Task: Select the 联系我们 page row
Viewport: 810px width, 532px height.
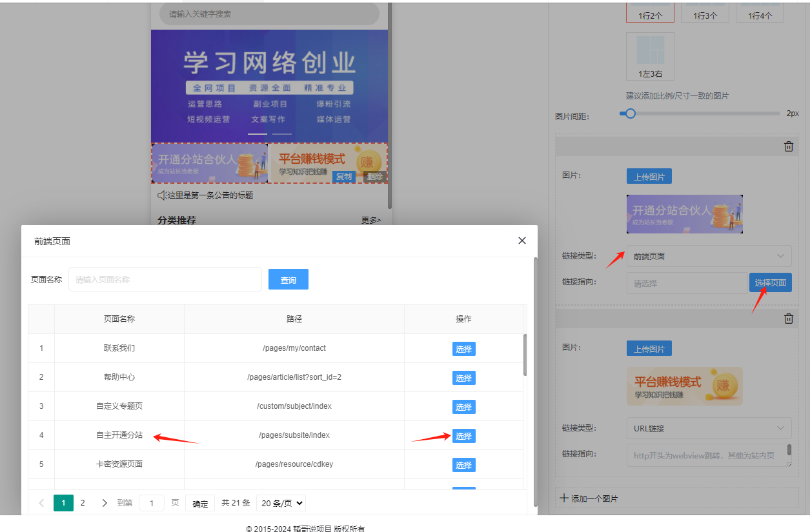Action: click(463, 349)
